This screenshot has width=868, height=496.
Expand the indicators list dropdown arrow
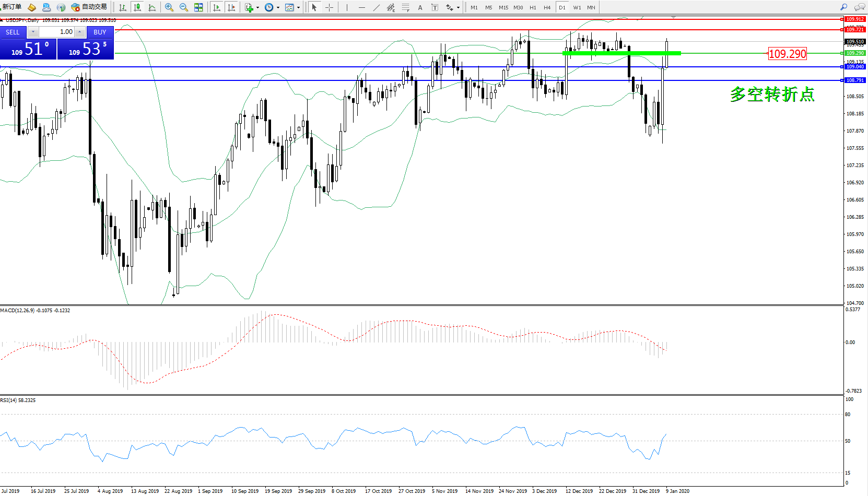pyautogui.click(x=257, y=8)
